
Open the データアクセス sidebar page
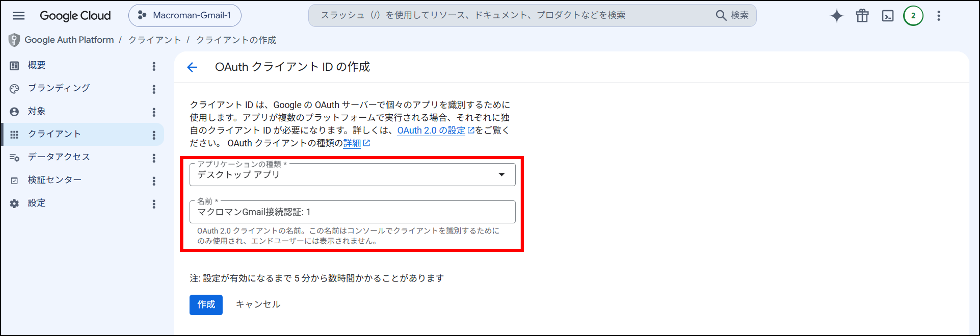[x=59, y=157]
